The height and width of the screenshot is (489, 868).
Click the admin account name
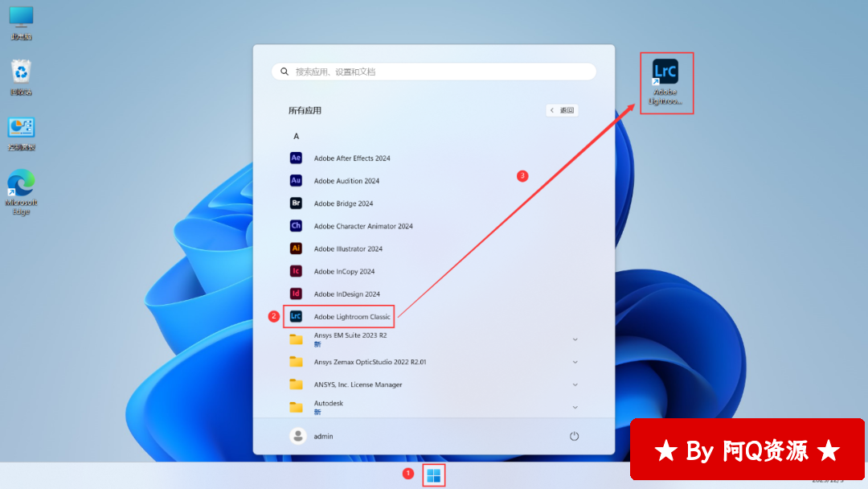pyautogui.click(x=323, y=437)
